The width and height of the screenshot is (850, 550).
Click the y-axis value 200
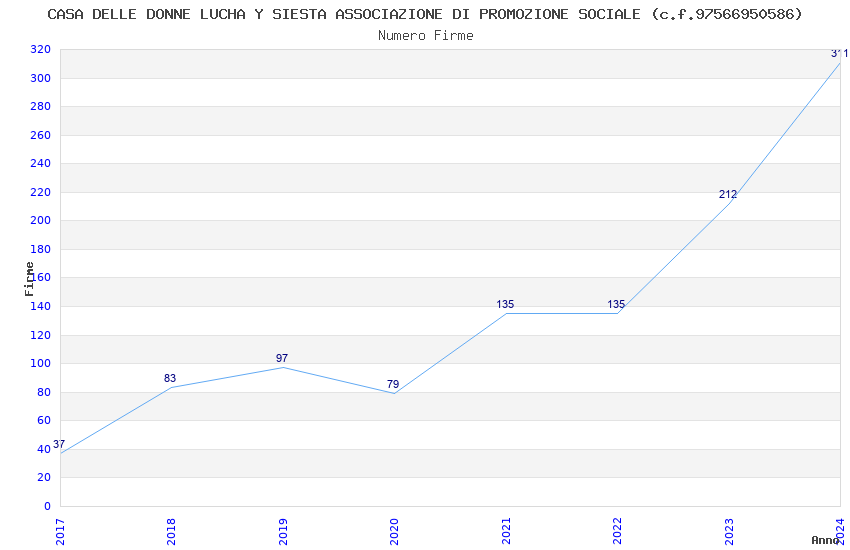tap(40, 220)
